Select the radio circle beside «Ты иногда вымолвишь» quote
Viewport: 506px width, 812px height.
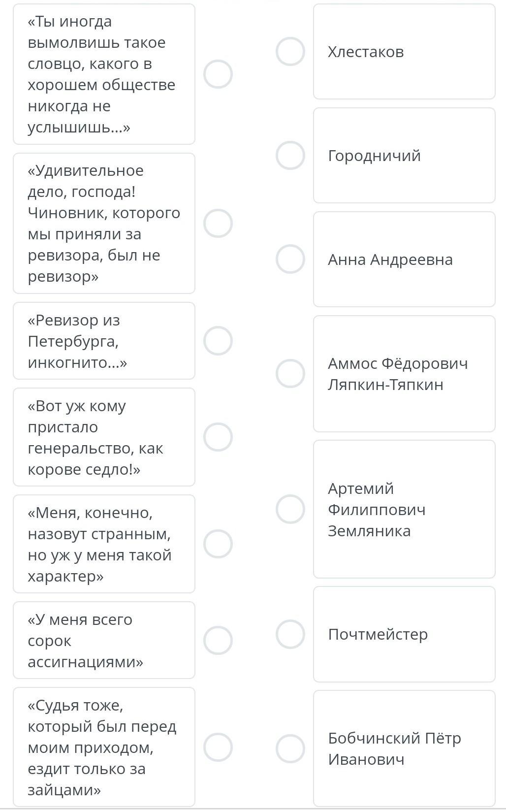(218, 74)
